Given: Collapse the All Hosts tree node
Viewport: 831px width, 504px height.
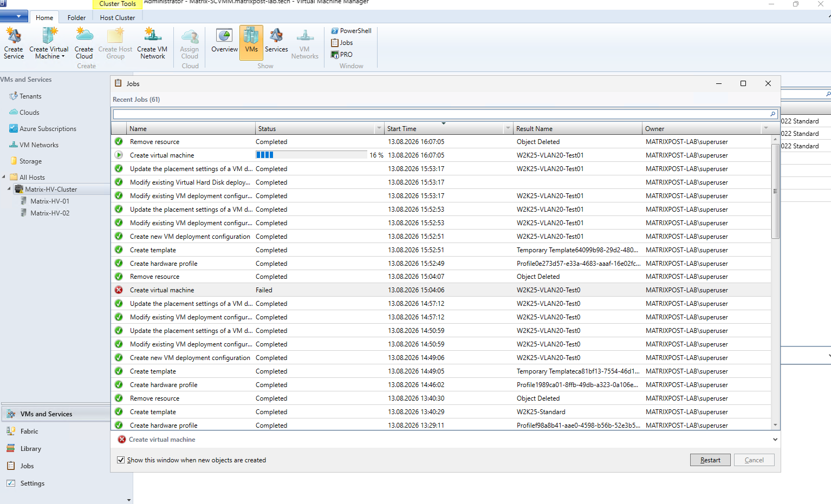Looking at the screenshot, I should pos(4,177).
